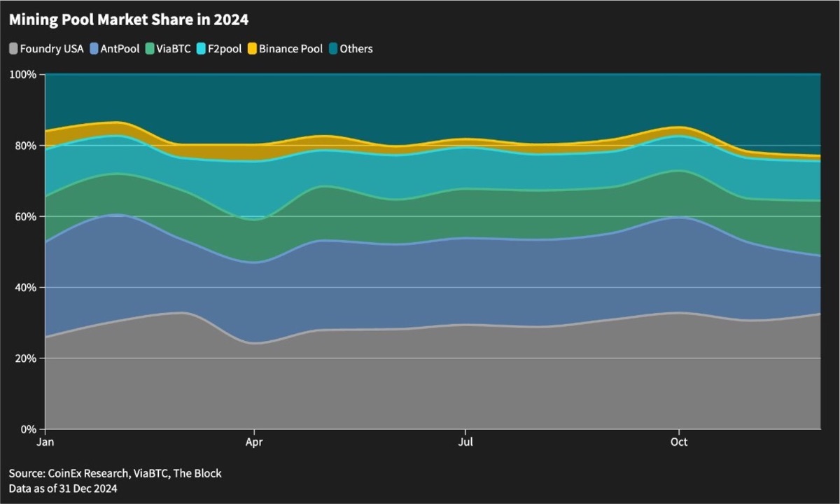Click the Oct x-axis label
Image resolution: width=840 pixels, height=504 pixels.
[x=678, y=442]
